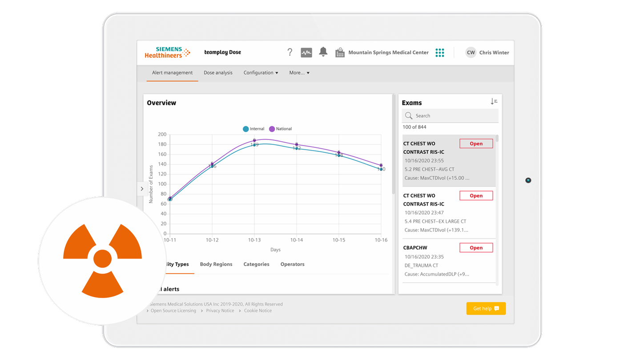The width and height of the screenshot is (644, 362).
Task: Open notifications via the bell icon
Action: [x=323, y=52]
